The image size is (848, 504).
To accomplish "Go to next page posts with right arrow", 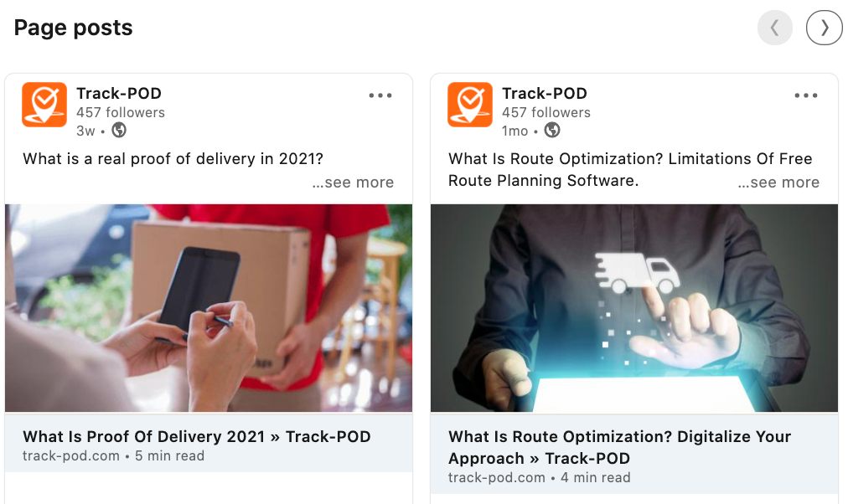I will [824, 28].
